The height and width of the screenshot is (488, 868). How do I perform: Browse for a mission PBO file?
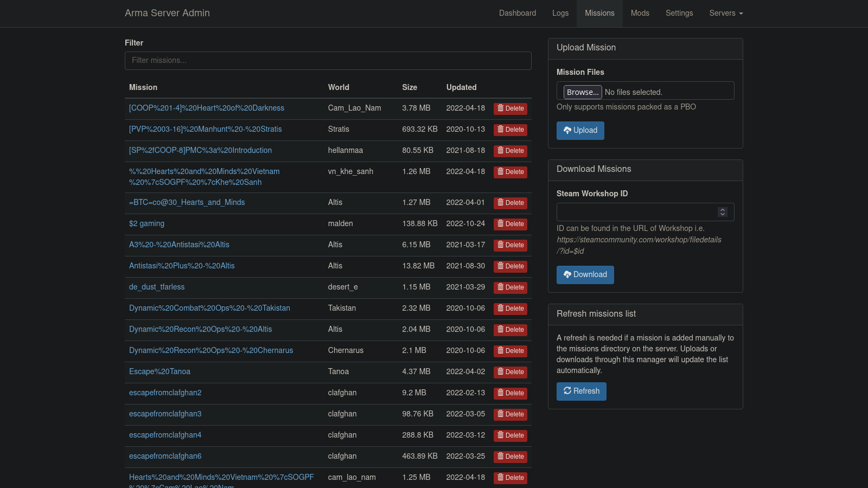pos(583,92)
